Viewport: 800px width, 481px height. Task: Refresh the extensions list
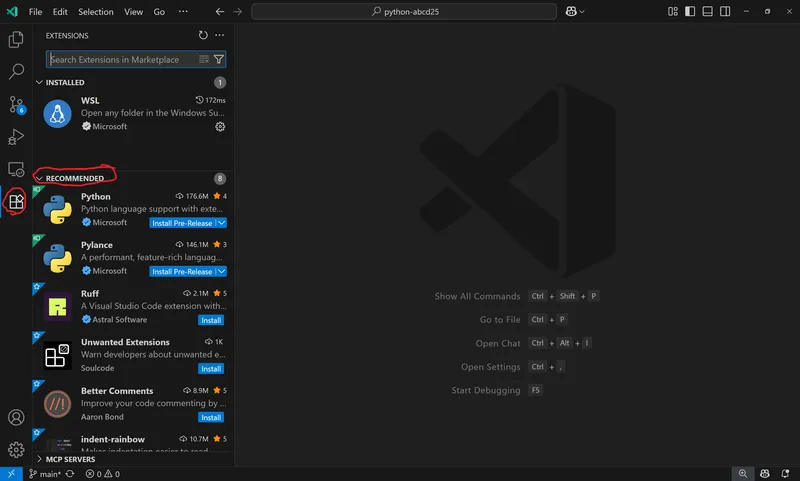(x=203, y=35)
